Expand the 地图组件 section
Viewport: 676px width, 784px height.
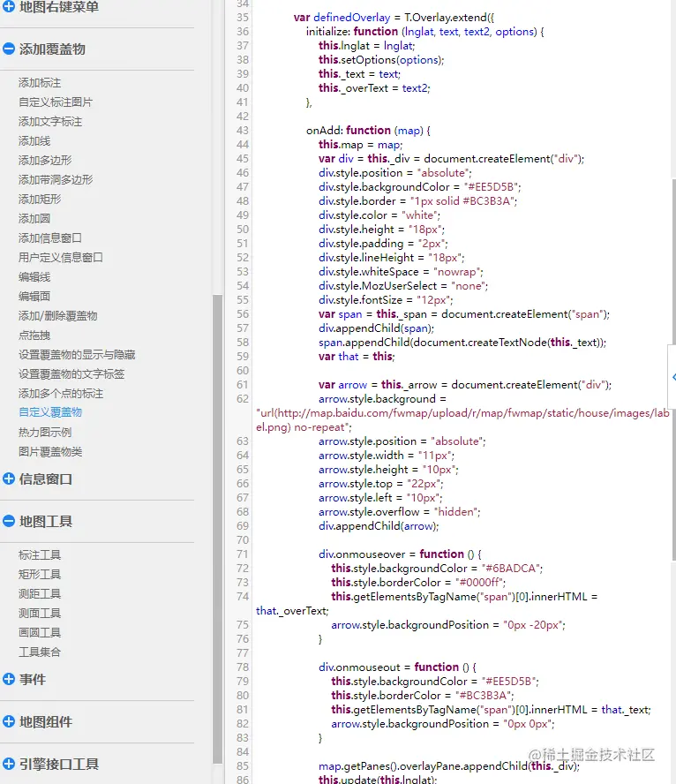coord(9,721)
